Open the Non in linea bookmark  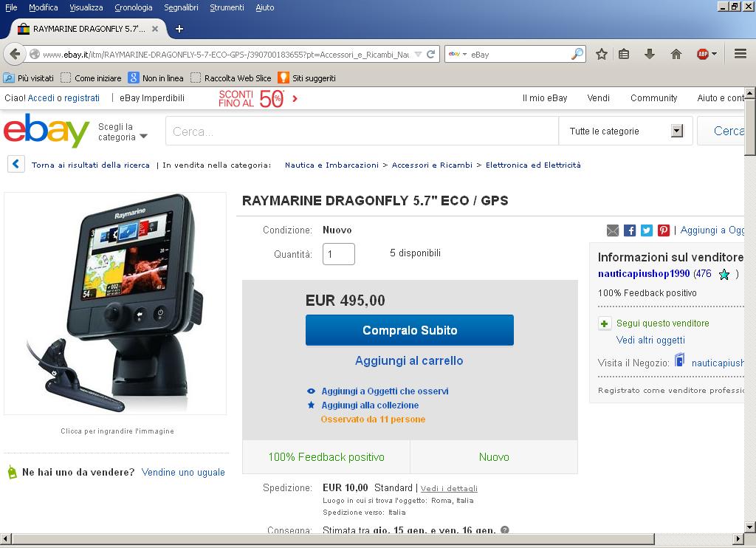[x=156, y=78]
